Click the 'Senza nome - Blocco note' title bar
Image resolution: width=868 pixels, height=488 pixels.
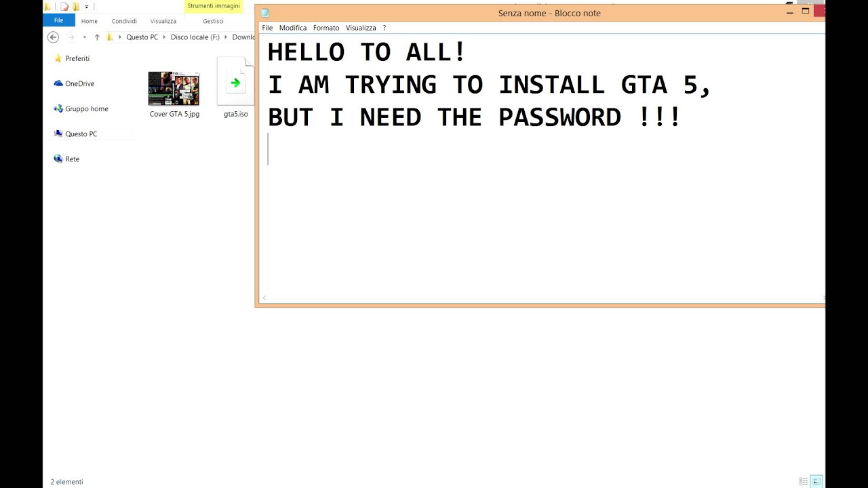tap(549, 13)
